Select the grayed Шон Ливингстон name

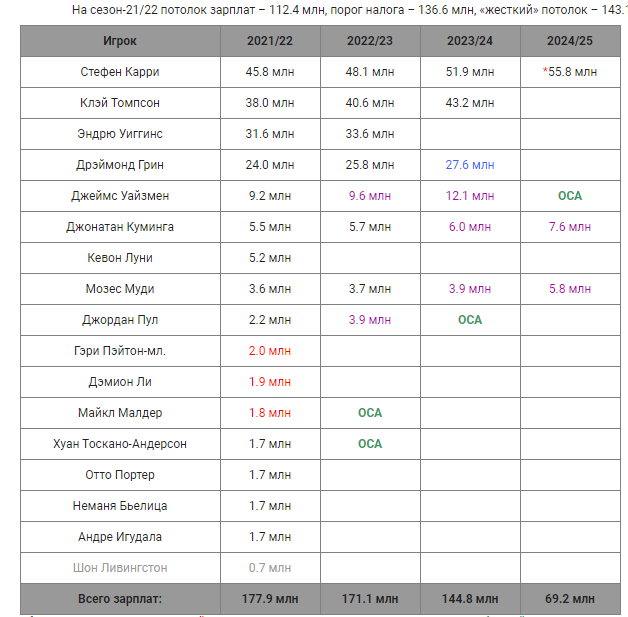pos(120,568)
